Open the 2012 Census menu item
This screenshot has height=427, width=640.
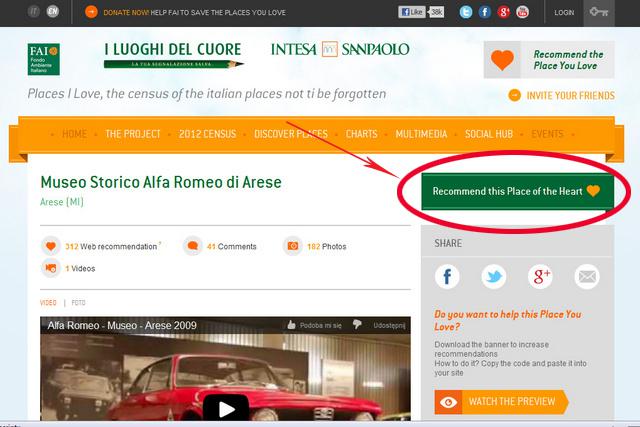(207, 134)
